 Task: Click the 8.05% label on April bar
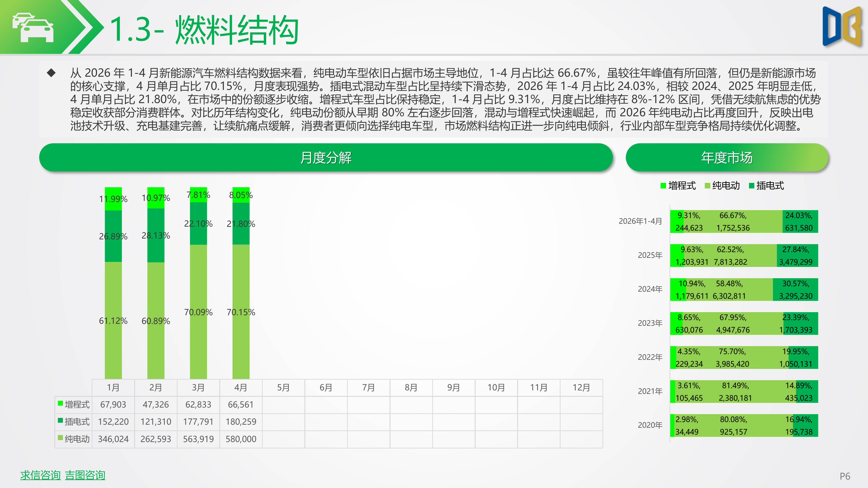click(241, 195)
